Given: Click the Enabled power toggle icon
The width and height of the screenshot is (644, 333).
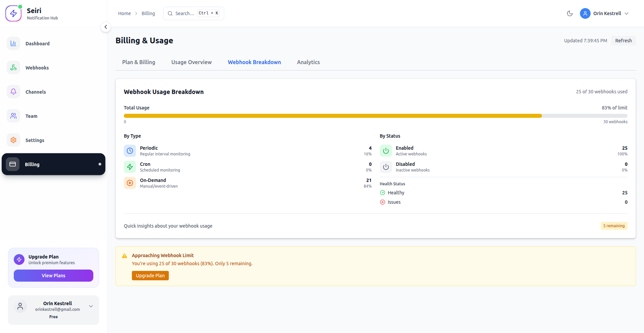Looking at the screenshot, I should pyautogui.click(x=386, y=150).
